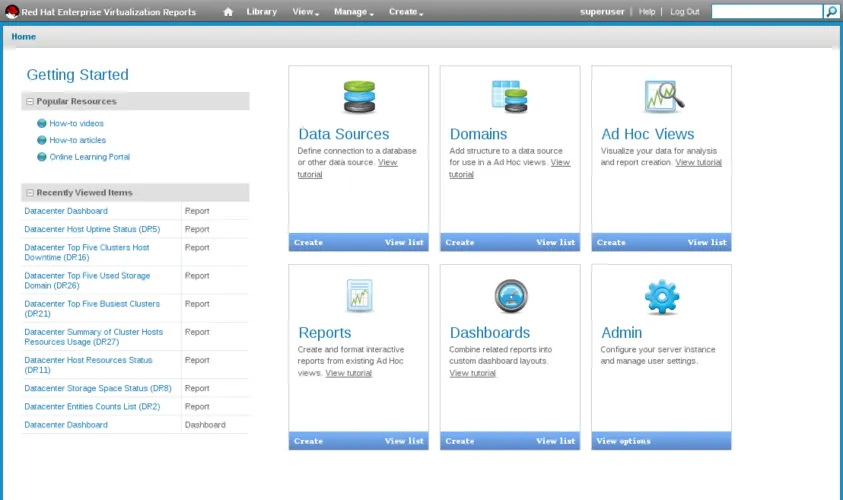Click the Domains card title
Image resolution: width=843 pixels, height=500 pixels.
click(478, 134)
